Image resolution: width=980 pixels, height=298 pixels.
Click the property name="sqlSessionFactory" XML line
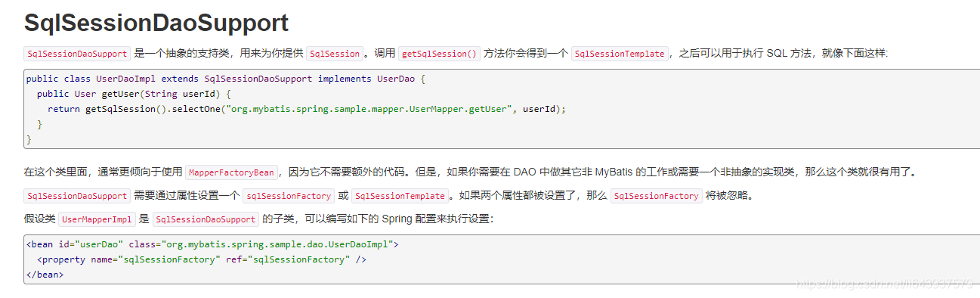[x=201, y=259]
